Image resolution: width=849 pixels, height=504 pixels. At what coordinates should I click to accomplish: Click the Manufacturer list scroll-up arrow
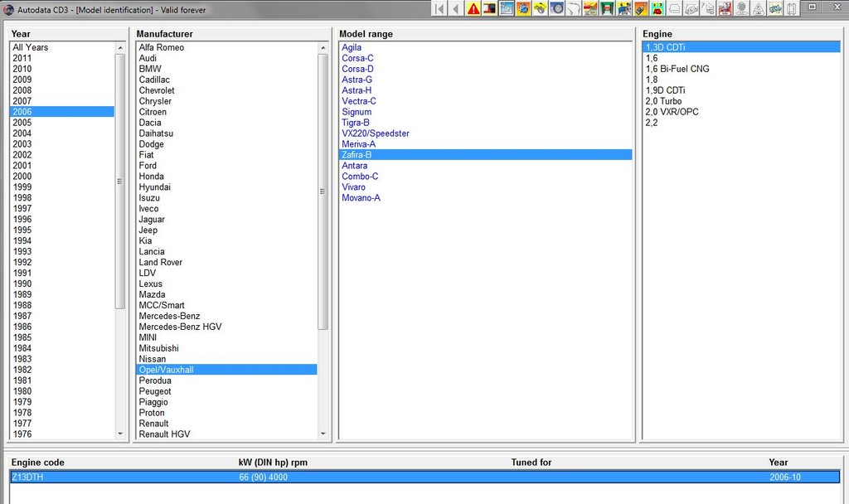pos(323,47)
